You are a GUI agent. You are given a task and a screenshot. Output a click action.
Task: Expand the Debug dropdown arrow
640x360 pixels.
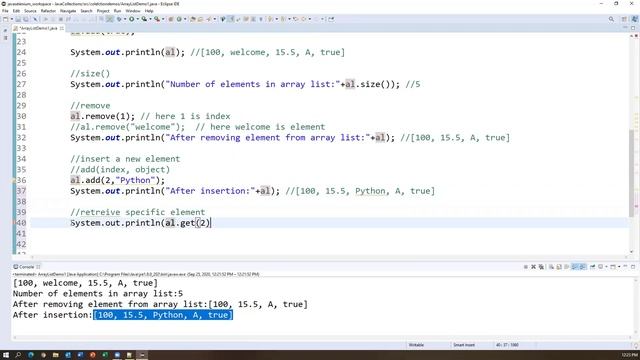click(x=125, y=19)
